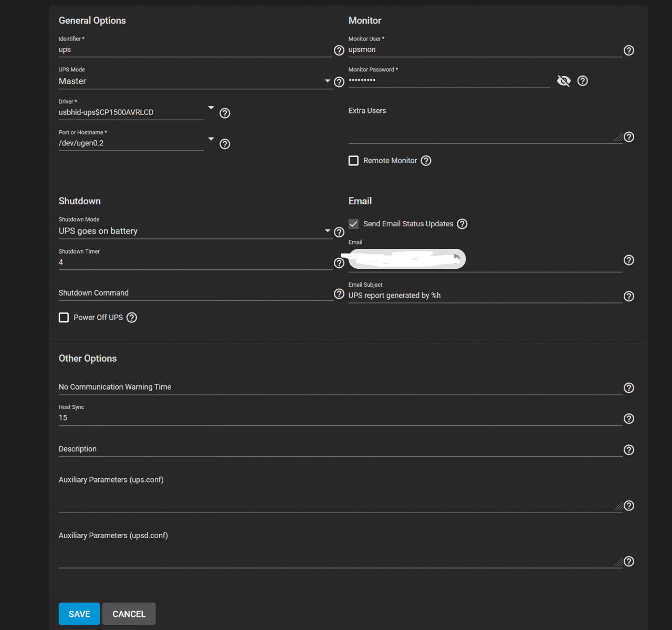
Task: Click into the Monitor User field
Action: (485, 50)
